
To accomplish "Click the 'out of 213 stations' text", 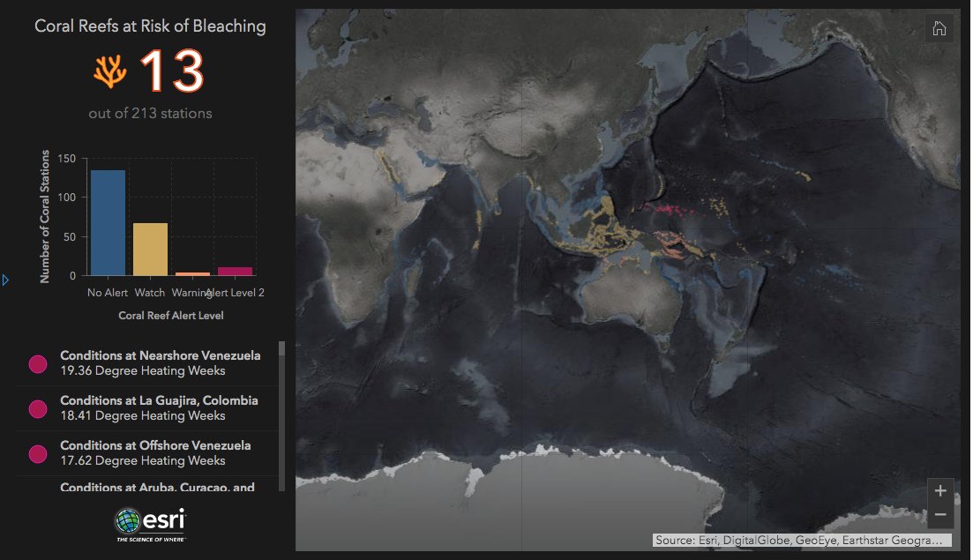I will (x=150, y=114).
